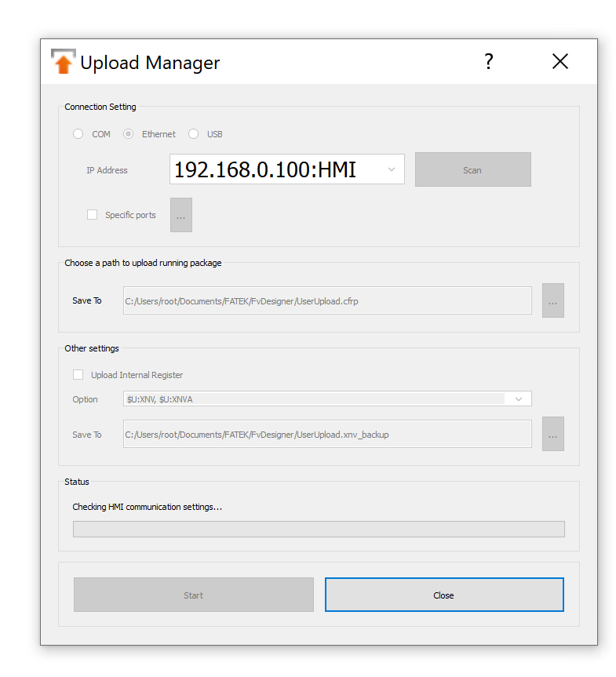Open the Specific ports ellipsis button

click(180, 215)
